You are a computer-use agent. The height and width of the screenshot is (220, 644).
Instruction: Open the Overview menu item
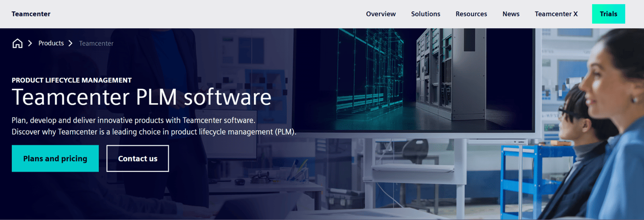pyautogui.click(x=381, y=14)
